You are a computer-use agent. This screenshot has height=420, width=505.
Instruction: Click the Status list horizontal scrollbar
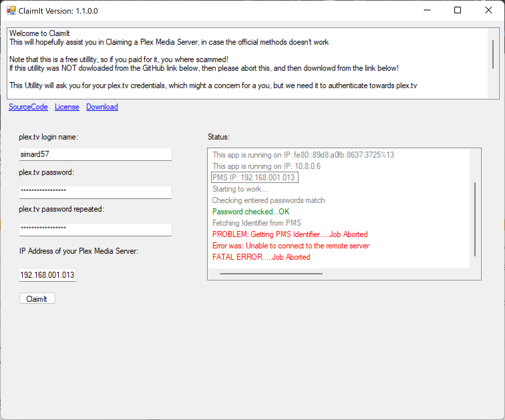pos(271,274)
